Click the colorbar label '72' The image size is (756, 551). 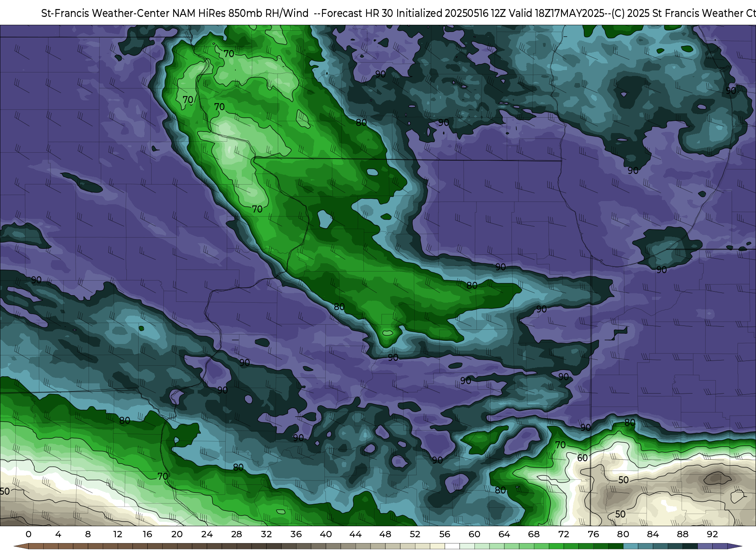(564, 534)
